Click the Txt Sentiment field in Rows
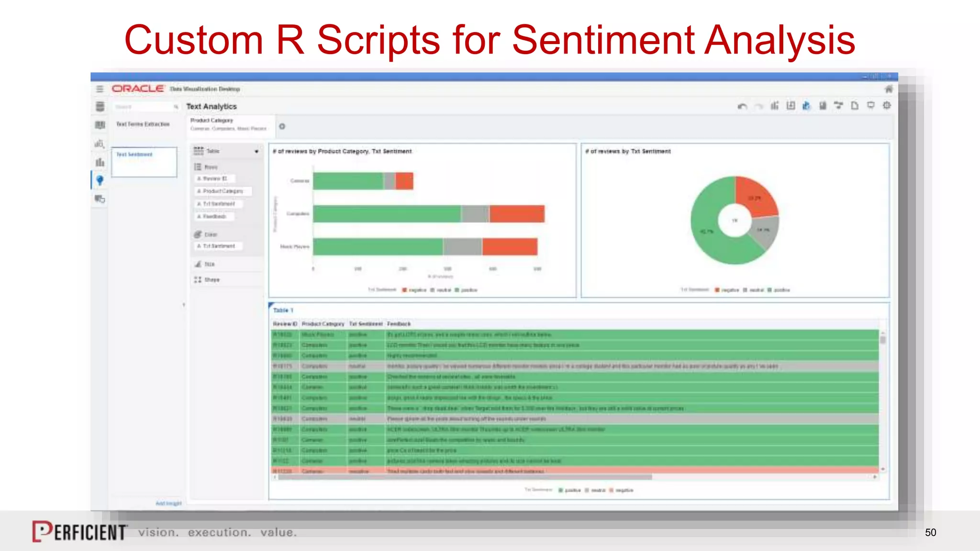 coord(218,204)
